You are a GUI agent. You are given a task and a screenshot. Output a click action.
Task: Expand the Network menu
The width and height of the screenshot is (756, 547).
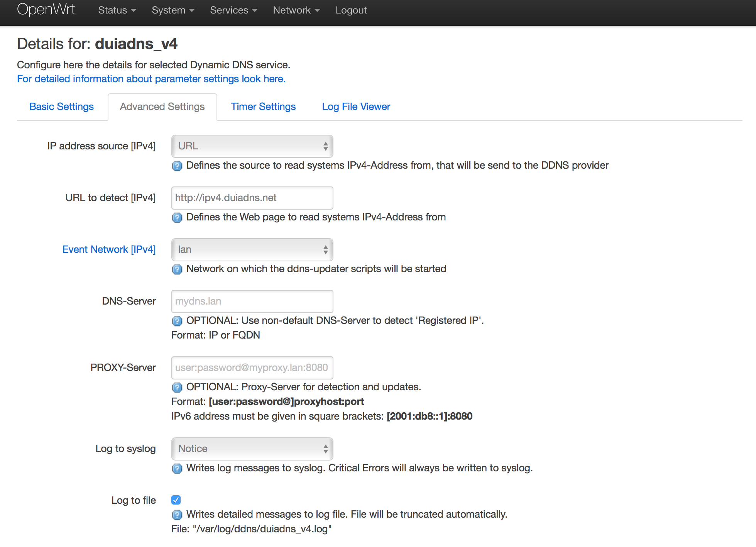[296, 10]
